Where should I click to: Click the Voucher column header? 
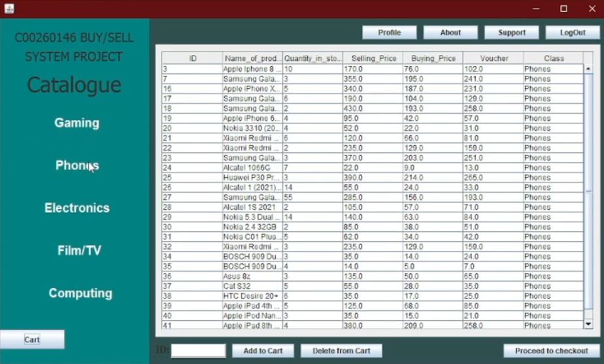(494, 58)
